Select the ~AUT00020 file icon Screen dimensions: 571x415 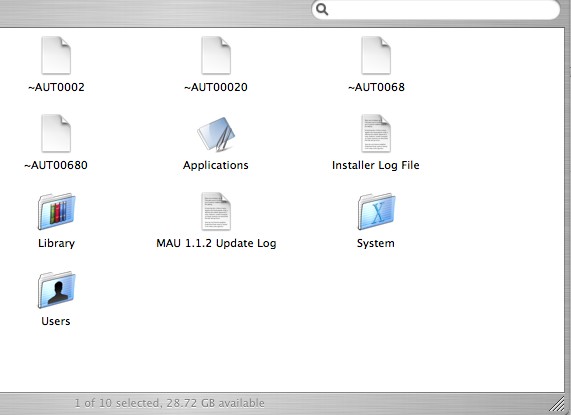point(216,55)
